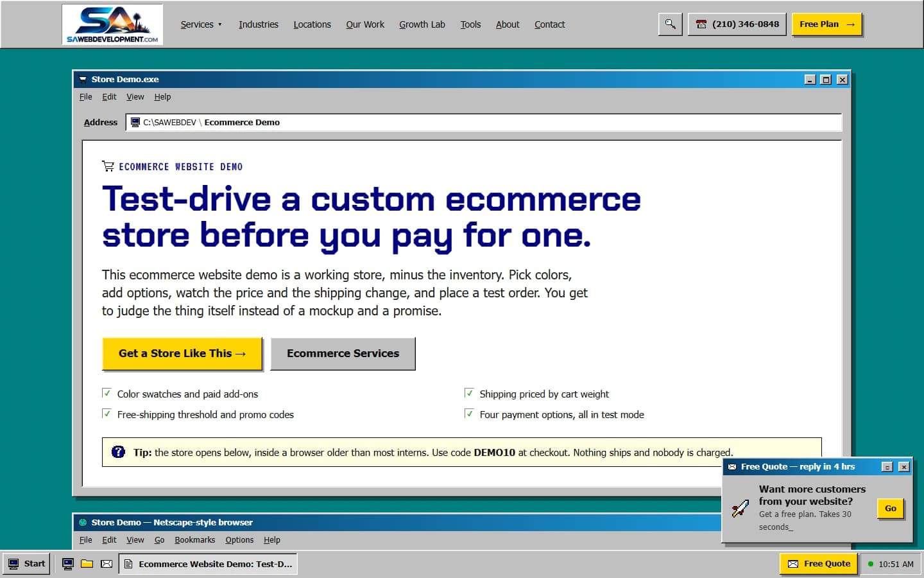
Task: Click the Go button in Free Quote popup
Action: pyautogui.click(x=891, y=509)
